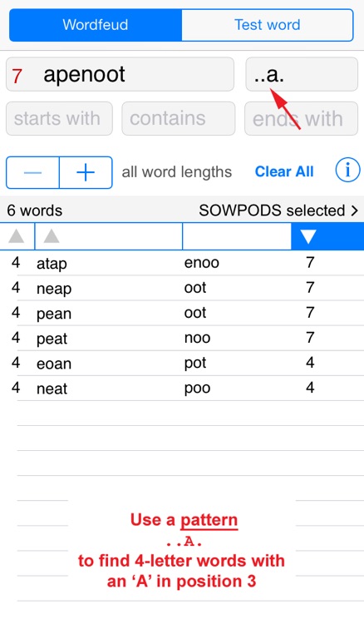
Task: Tap the all word lengths label
Action: tap(176, 172)
